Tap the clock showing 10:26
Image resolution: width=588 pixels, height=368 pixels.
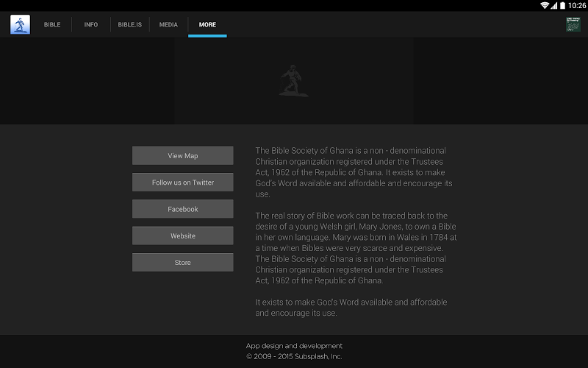577,5
